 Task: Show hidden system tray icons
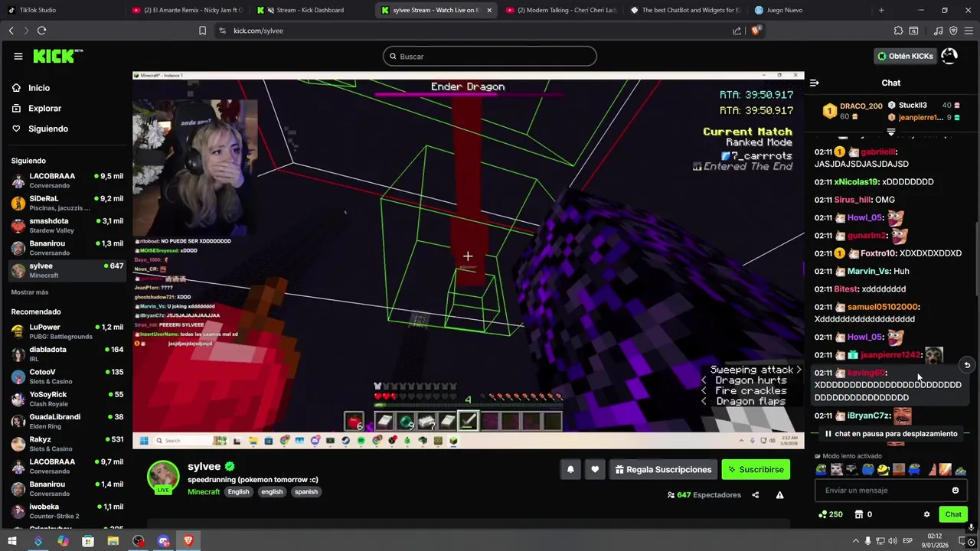click(856, 541)
